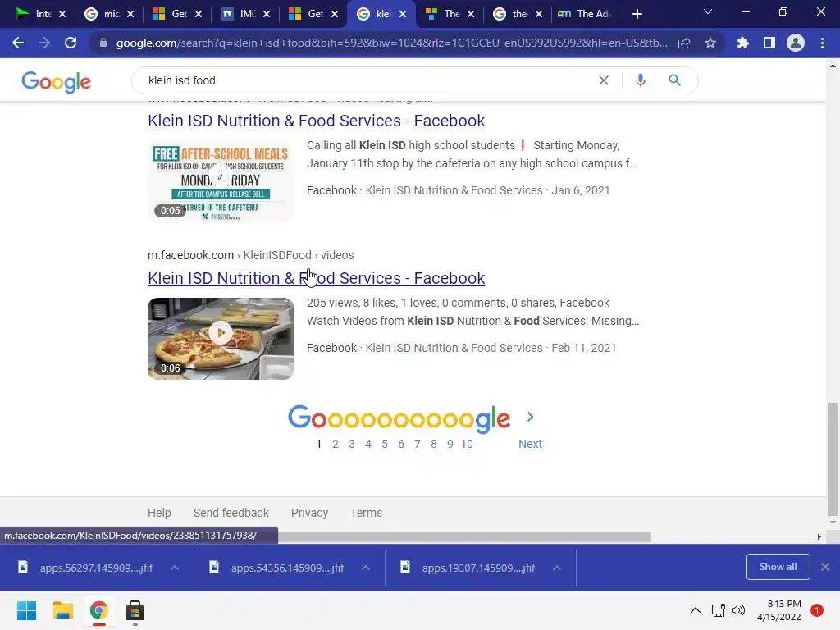Open File Explorer from the taskbar
This screenshot has width=840, height=630.
(62, 610)
